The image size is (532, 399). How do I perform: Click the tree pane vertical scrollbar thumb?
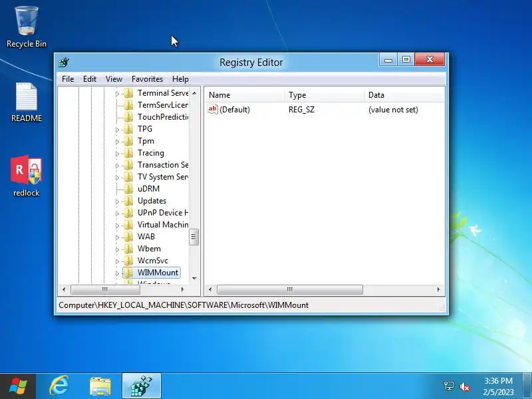click(x=194, y=237)
